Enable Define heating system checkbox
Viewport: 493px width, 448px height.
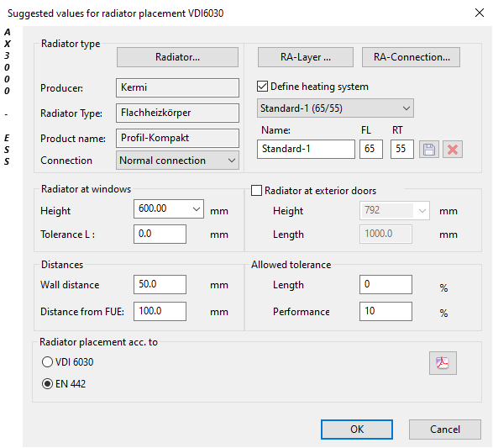[x=263, y=87]
